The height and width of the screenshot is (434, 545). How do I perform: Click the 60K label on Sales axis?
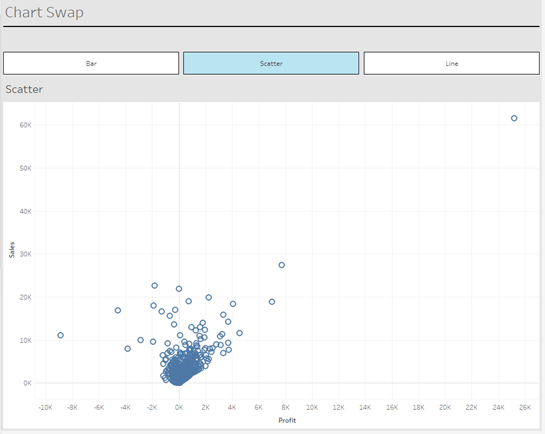point(25,125)
